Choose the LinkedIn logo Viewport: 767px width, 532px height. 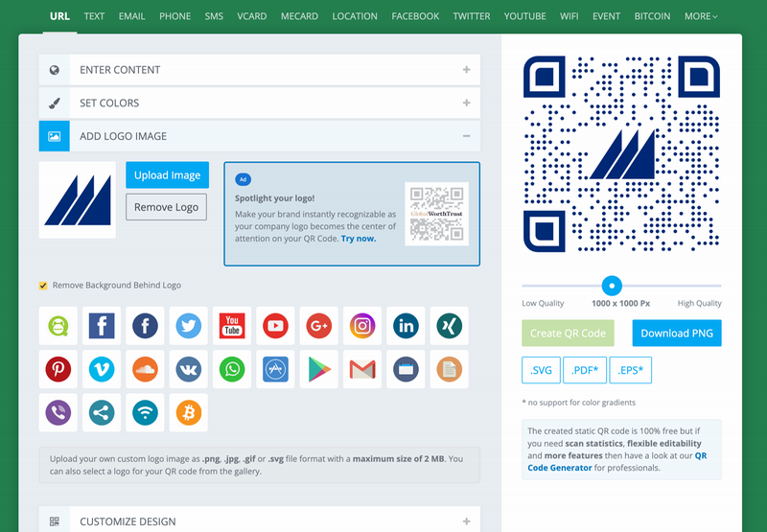coord(406,326)
